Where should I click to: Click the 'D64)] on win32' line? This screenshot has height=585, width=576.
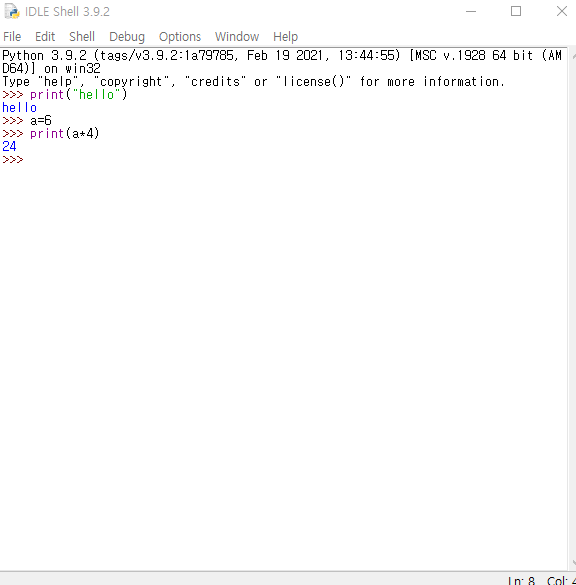[51, 69]
